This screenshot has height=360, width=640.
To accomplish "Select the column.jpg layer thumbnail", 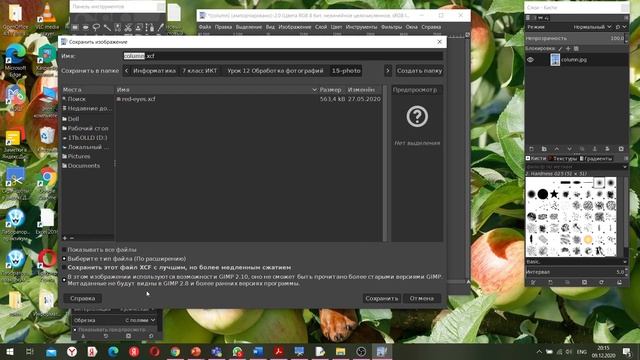I will [x=555, y=60].
